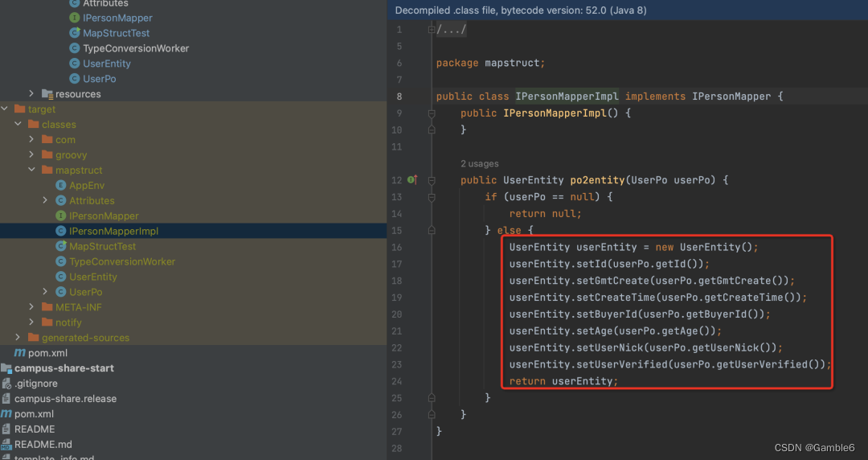The width and height of the screenshot is (868, 460).
Task: Click the AppEnv enum icon in target mapstruct
Action: click(x=61, y=186)
